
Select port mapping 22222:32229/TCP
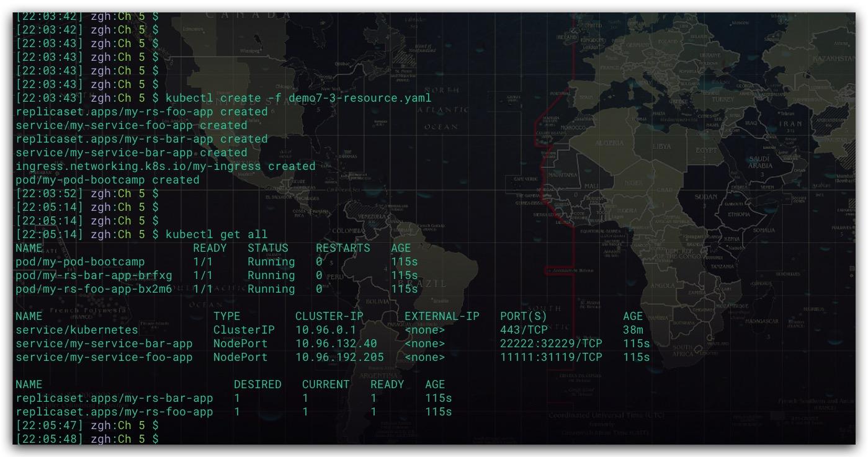coord(551,344)
